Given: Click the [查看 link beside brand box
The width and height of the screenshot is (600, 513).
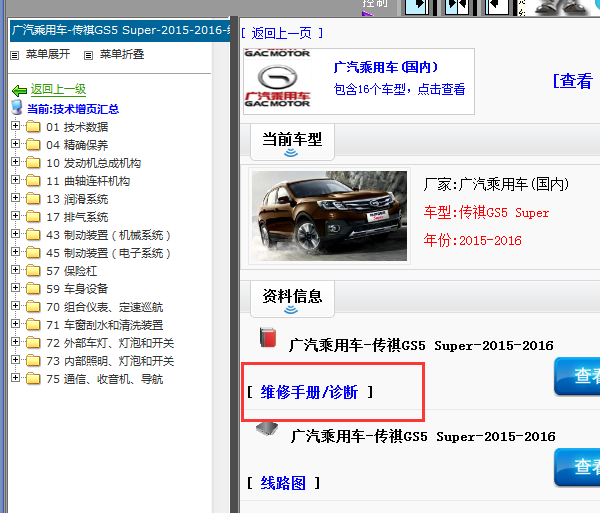Looking at the screenshot, I should click(573, 81).
